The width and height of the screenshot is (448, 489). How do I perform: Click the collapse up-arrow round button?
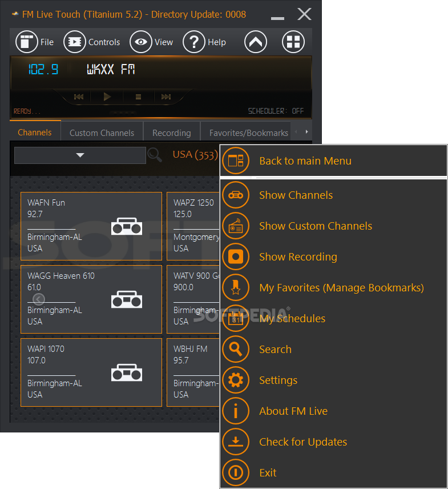point(256,42)
